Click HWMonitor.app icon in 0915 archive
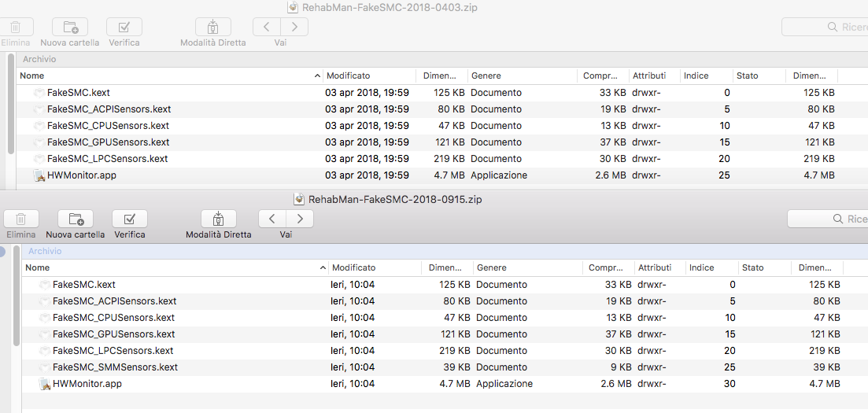Image resolution: width=868 pixels, height=413 pixels. tap(44, 384)
